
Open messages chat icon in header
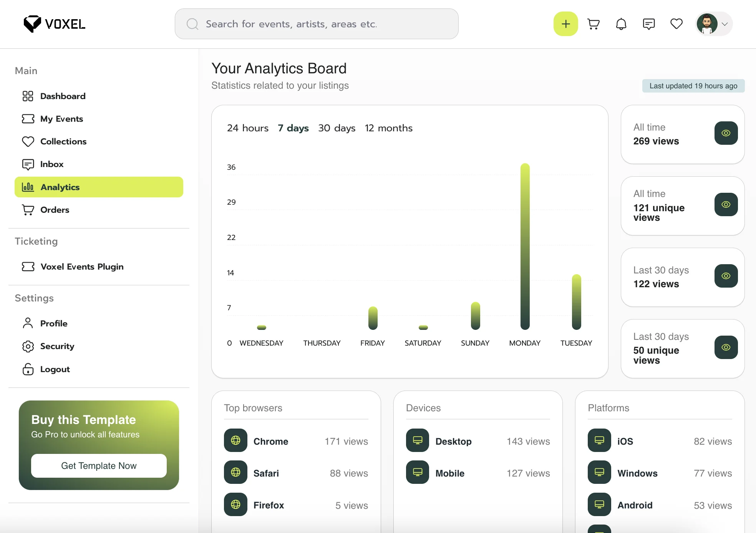(649, 24)
